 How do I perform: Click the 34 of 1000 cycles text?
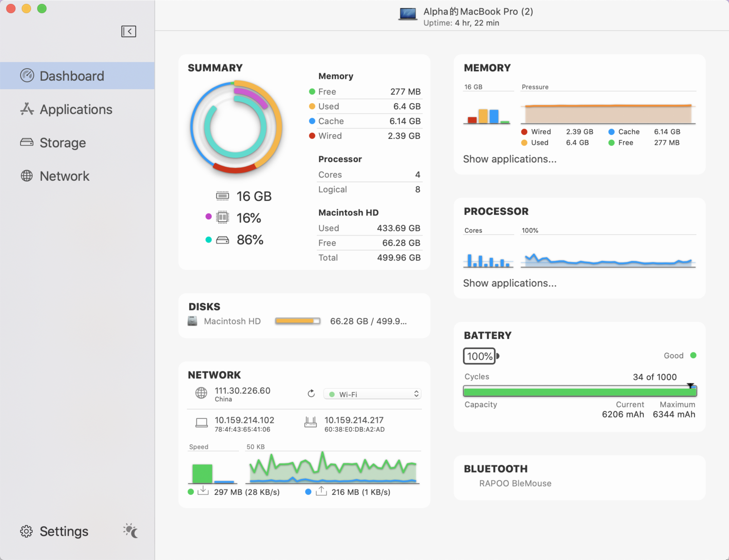click(x=655, y=377)
